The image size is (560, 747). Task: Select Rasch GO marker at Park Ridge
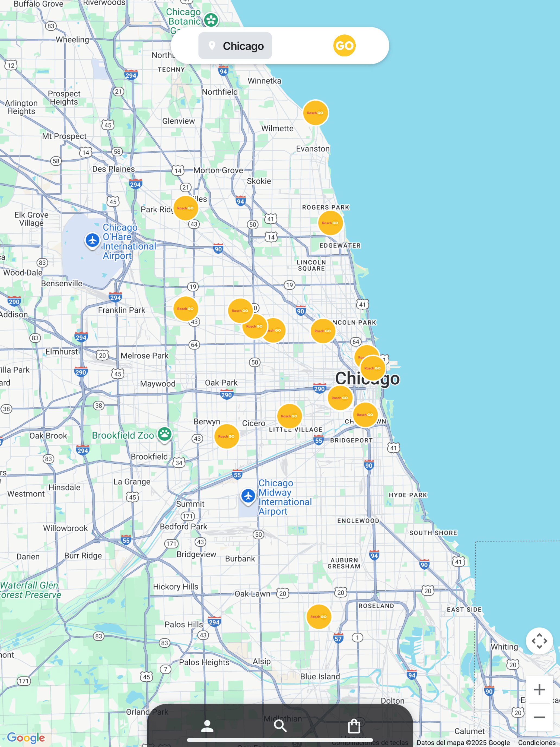pyautogui.click(x=186, y=208)
